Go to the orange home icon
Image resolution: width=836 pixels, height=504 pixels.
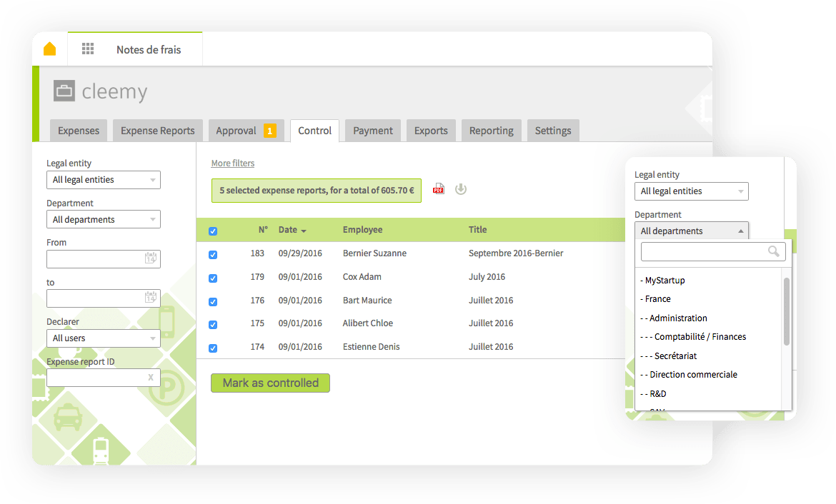(49, 49)
